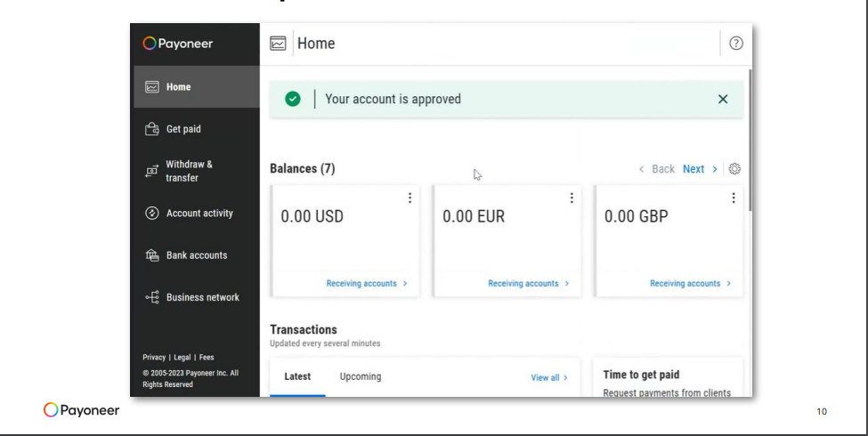Go to Home in the sidebar
The height and width of the screenshot is (436, 868).
click(x=197, y=87)
